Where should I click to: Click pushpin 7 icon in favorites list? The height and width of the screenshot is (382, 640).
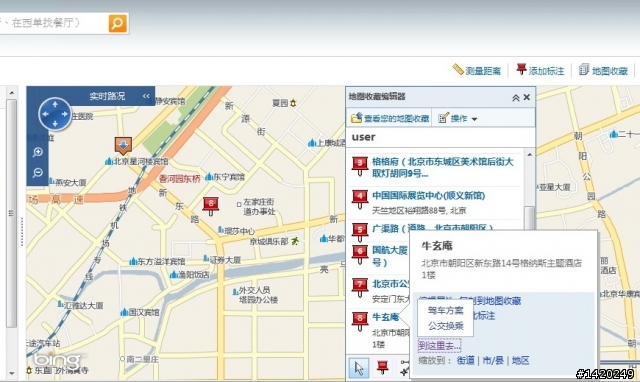coord(360,288)
